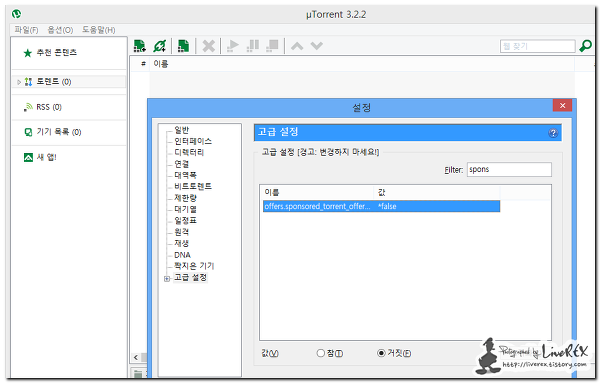Select the 참(T) radio button
This screenshot has height=383, width=600.
point(321,353)
